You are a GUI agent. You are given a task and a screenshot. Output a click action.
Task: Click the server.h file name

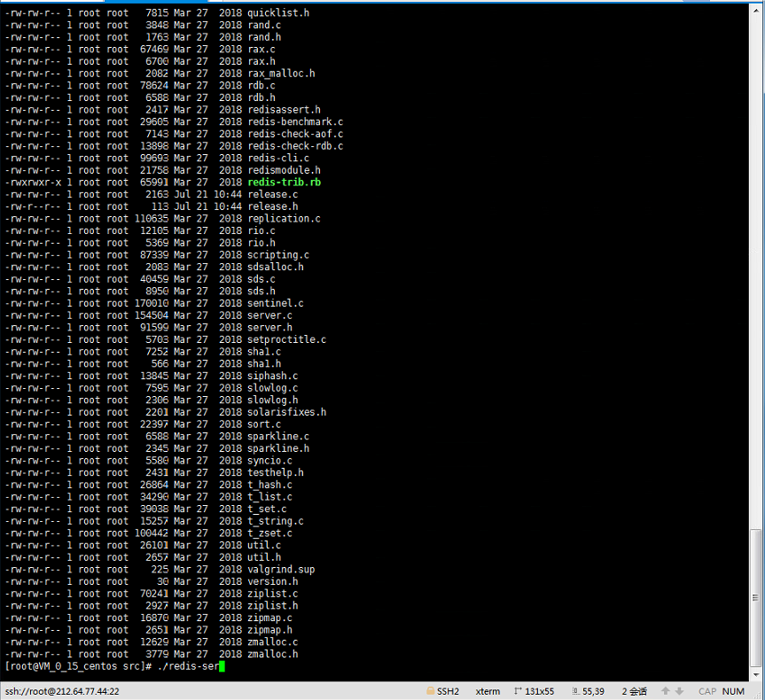tap(269, 327)
